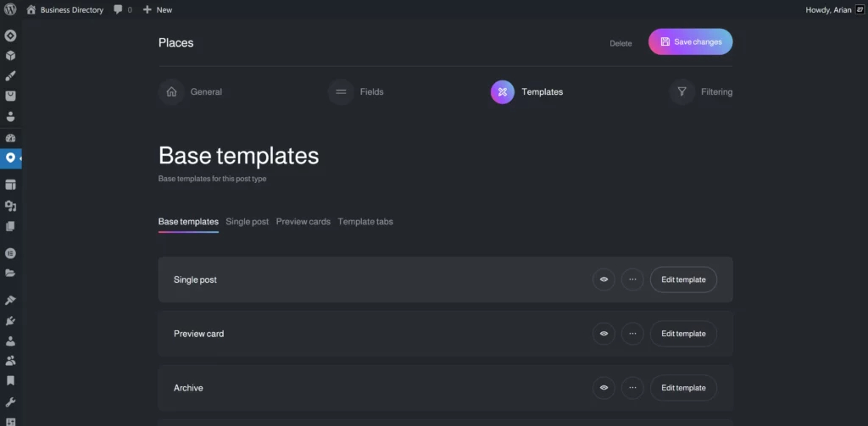Open the bookmark sidebar icon
Screen dimensions: 868x426
(10, 380)
